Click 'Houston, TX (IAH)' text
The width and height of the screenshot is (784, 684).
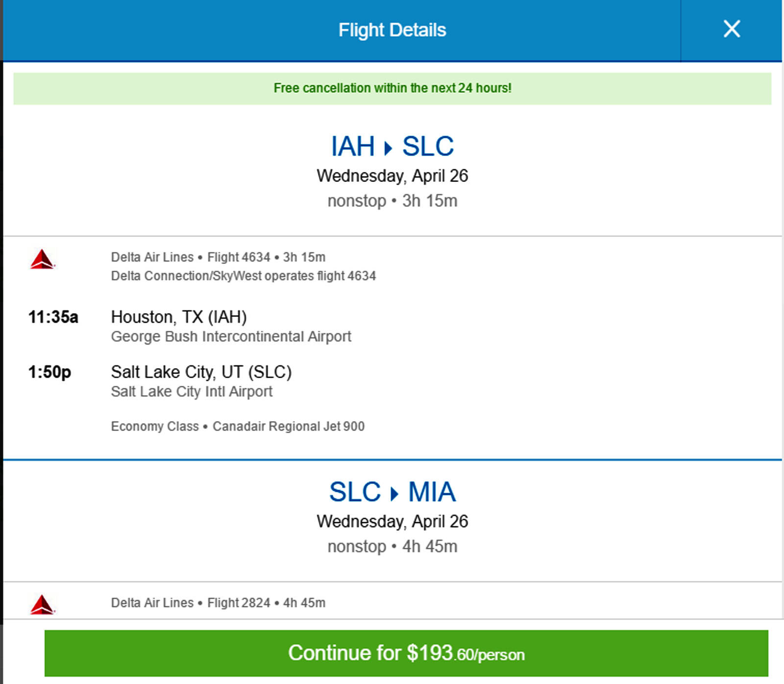(179, 317)
